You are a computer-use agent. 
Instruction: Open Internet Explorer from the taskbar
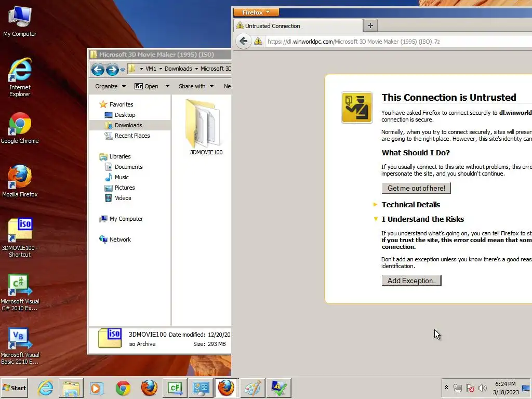click(45, 388)
